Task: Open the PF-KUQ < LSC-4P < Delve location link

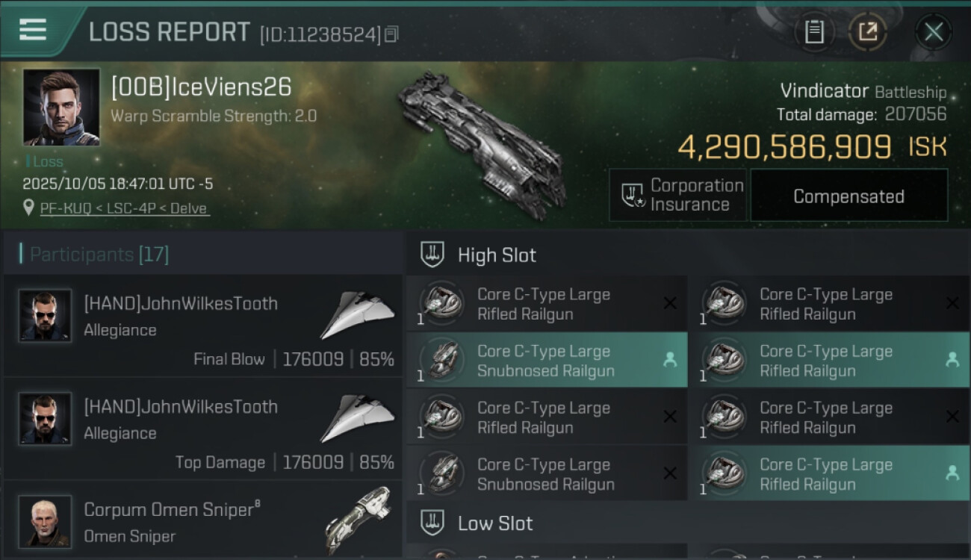Action: point(125,208)
